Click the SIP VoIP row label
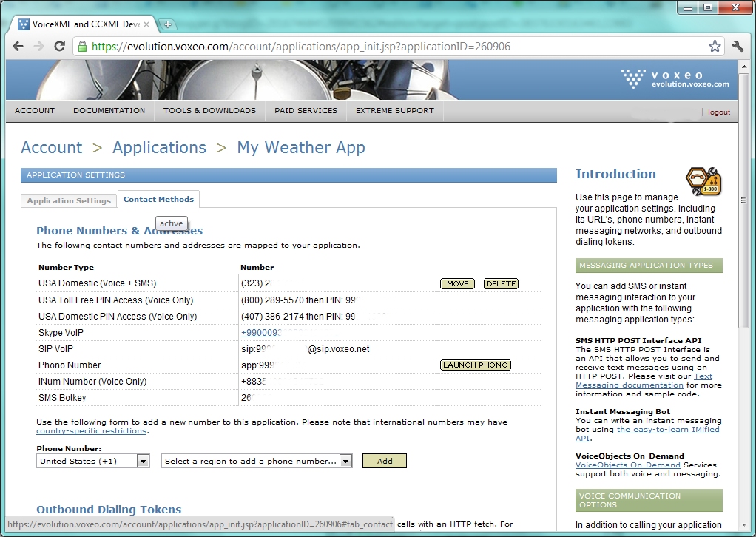 56,349
